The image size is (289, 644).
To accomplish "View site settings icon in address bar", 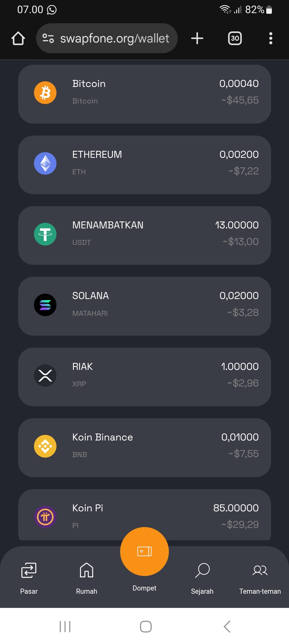I will (x=48, y=38).
